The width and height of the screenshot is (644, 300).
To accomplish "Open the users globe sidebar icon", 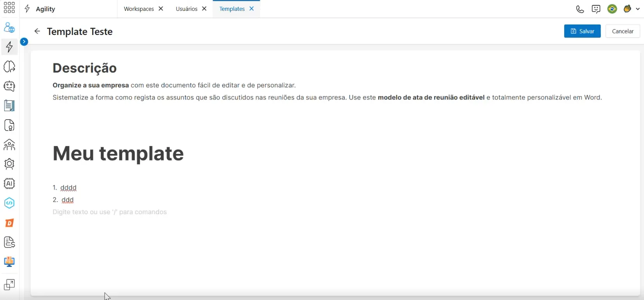I will (x=9, y=28).
